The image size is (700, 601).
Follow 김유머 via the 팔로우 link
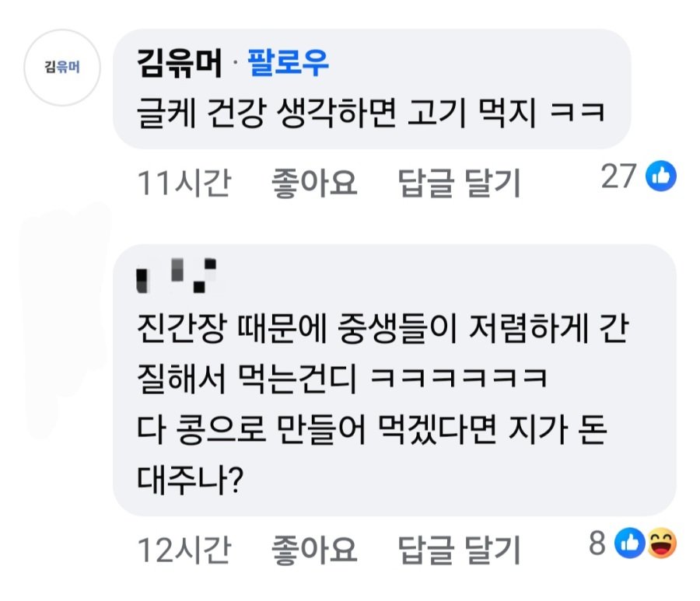click(x=289, y=63)
